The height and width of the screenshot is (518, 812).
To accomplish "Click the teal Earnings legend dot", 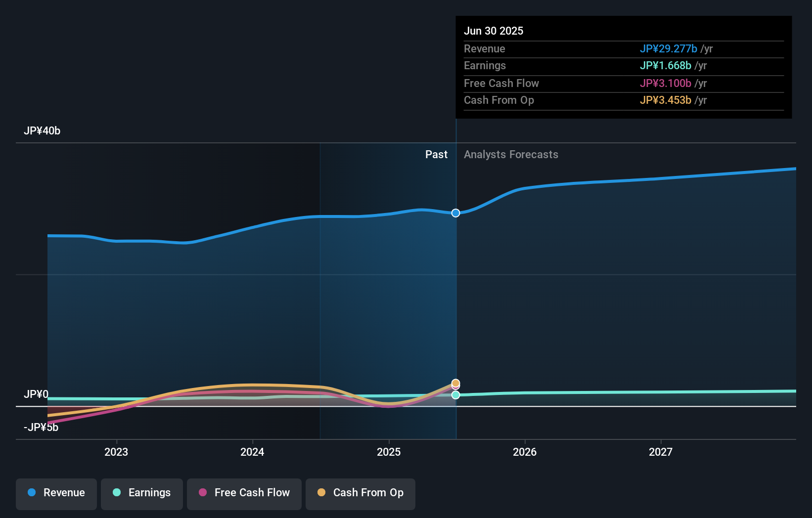I will [x=117, y=493].
